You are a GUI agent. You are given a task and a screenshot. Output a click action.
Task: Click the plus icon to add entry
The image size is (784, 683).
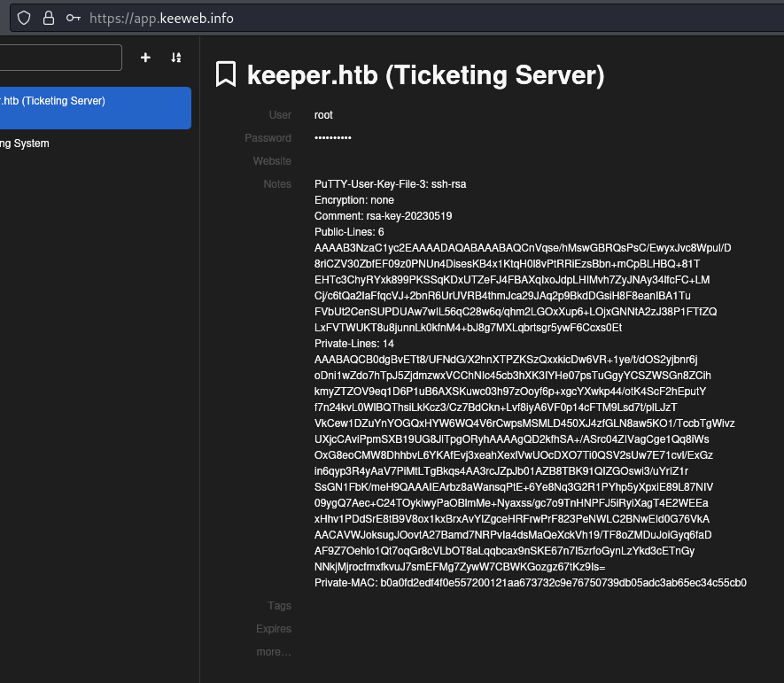(x=146, y=58)
